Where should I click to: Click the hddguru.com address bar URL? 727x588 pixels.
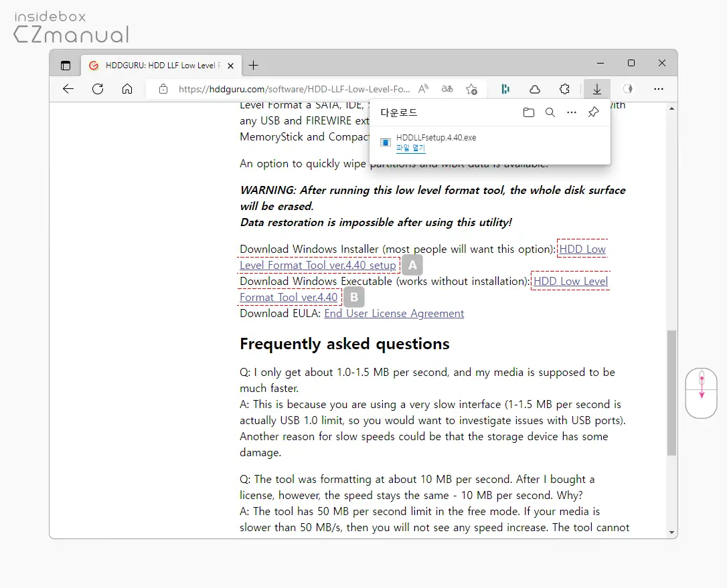click(x=294, y=89)
